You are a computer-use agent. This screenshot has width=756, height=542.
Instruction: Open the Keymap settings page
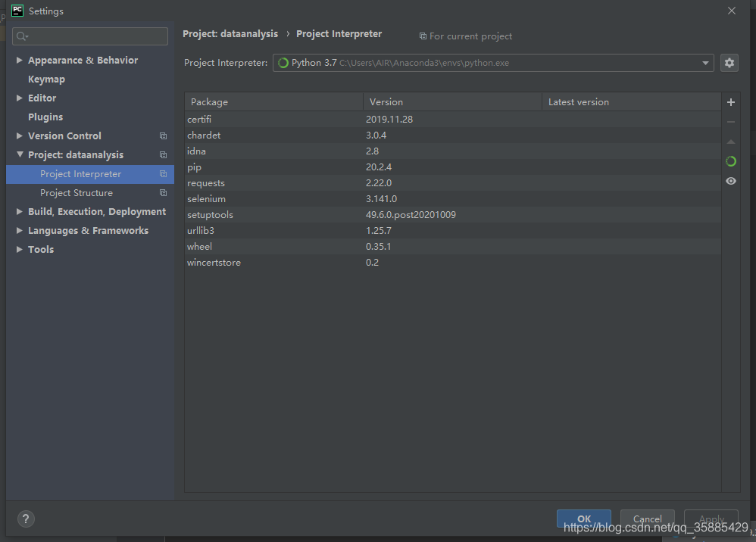pos(46,79)
